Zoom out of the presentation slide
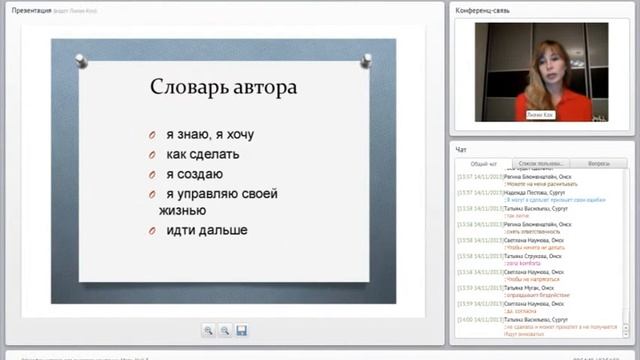The width and height of the screenshot is (640, 360). pos(225,330)
